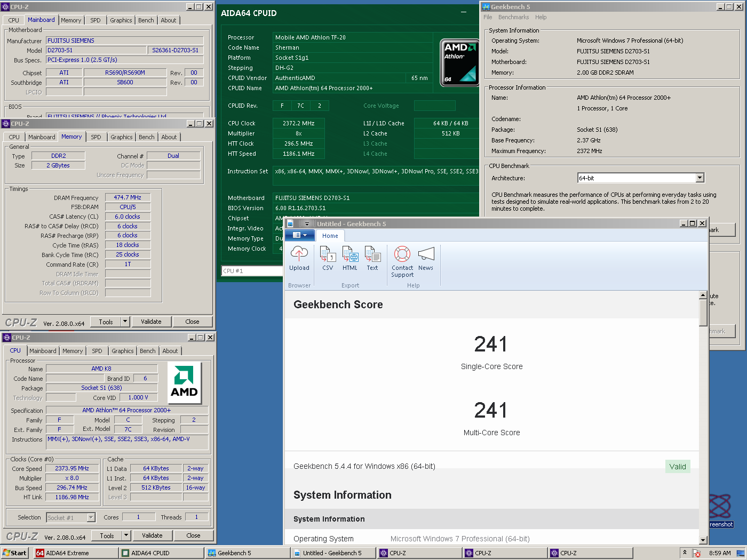747x560 pixels.
Task: Click the Single-Core Score label
Action: (491, 366)
